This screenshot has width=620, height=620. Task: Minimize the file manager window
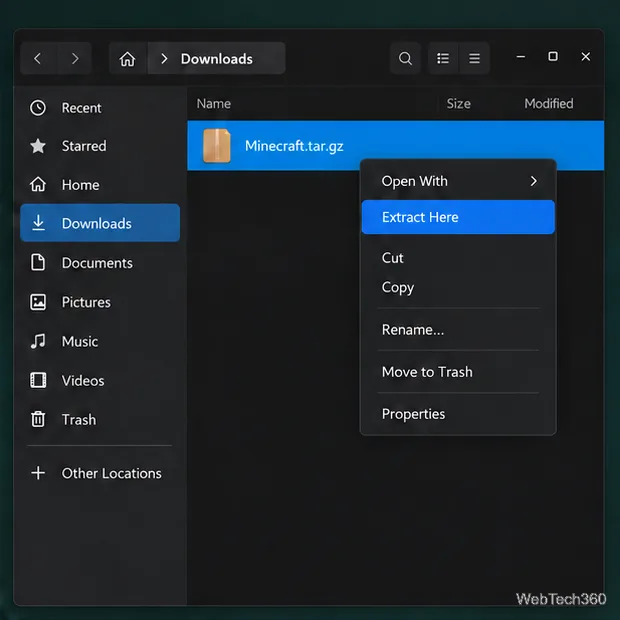[x=521, y=57]
